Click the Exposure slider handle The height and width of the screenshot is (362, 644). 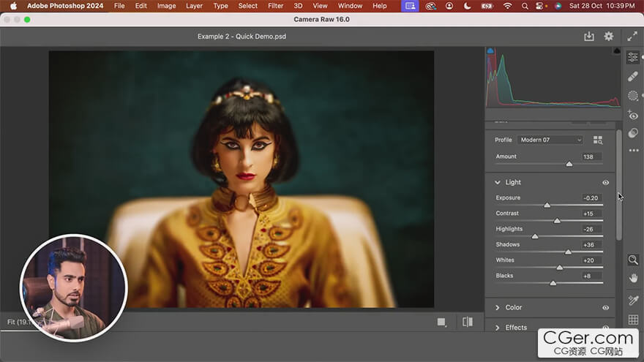click(x=547, y=205)
